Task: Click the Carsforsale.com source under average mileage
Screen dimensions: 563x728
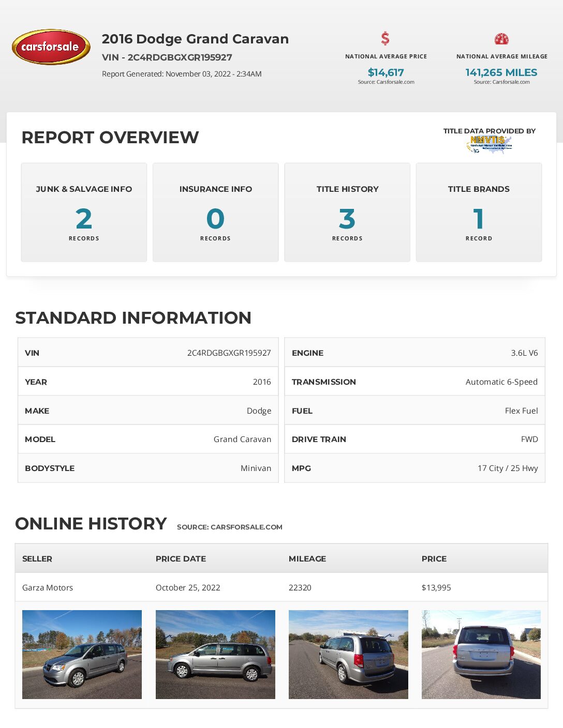Action: (x=501, y=82)
